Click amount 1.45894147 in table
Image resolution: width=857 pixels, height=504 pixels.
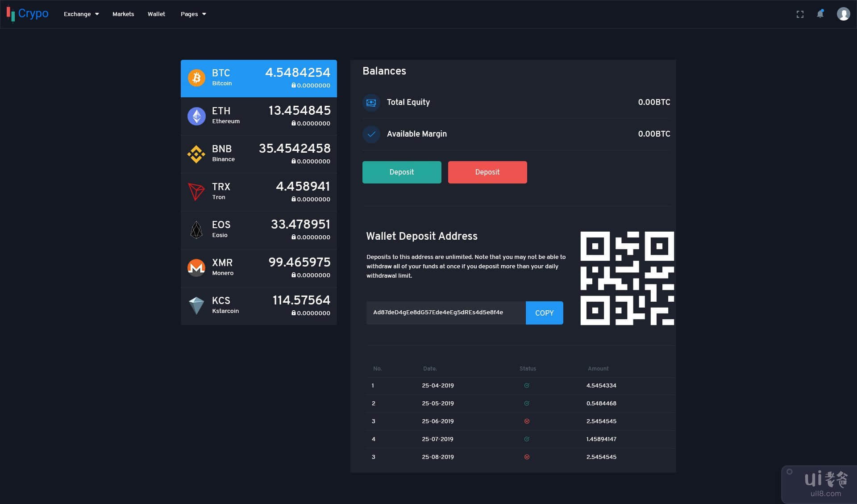pos(601,439)
